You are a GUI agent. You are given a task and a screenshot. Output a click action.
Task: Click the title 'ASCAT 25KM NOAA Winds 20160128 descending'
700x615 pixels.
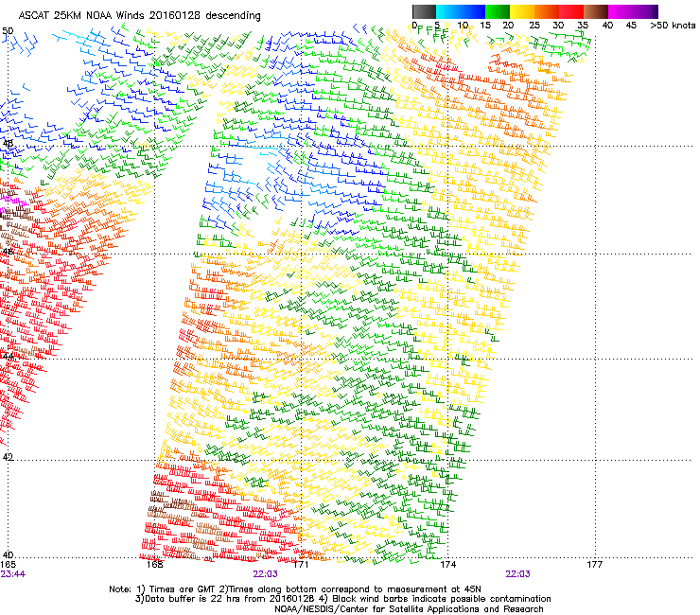(139, 15)
